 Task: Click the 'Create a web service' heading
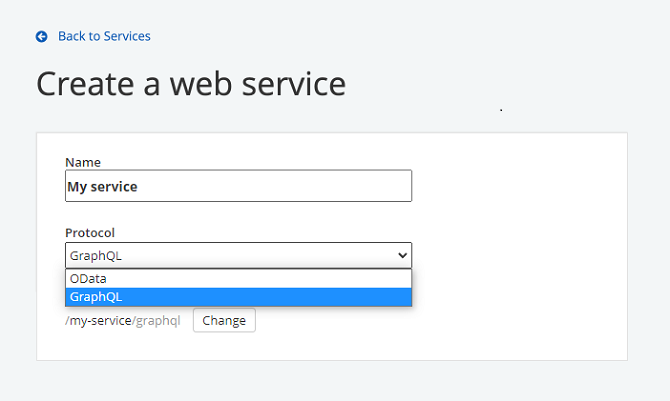[x=191, y=84]
